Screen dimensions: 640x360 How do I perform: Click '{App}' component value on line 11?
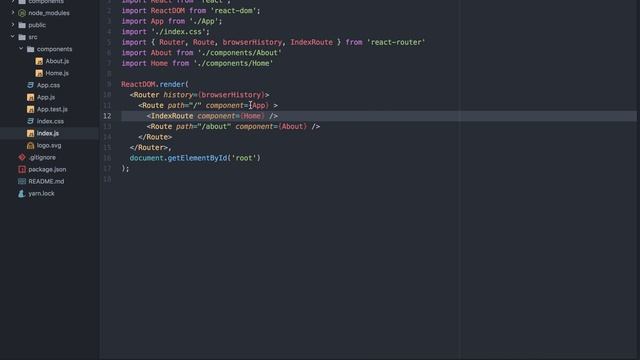click(259, 105)
